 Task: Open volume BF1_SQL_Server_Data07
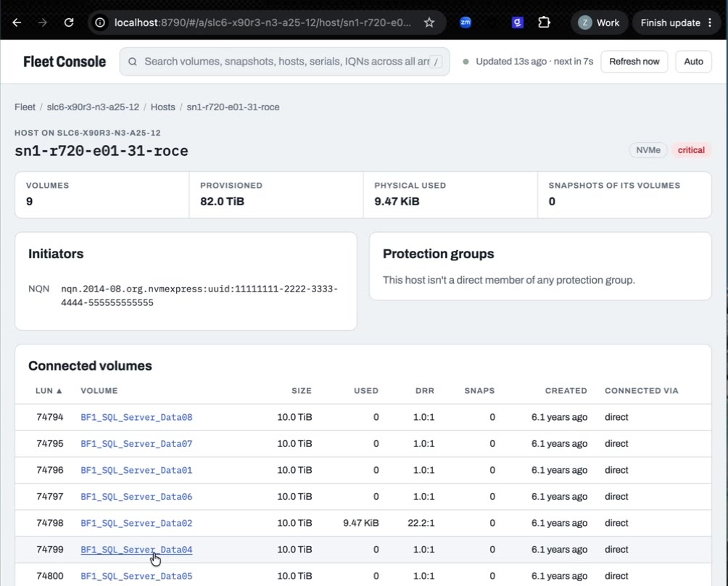pos(136,443)
